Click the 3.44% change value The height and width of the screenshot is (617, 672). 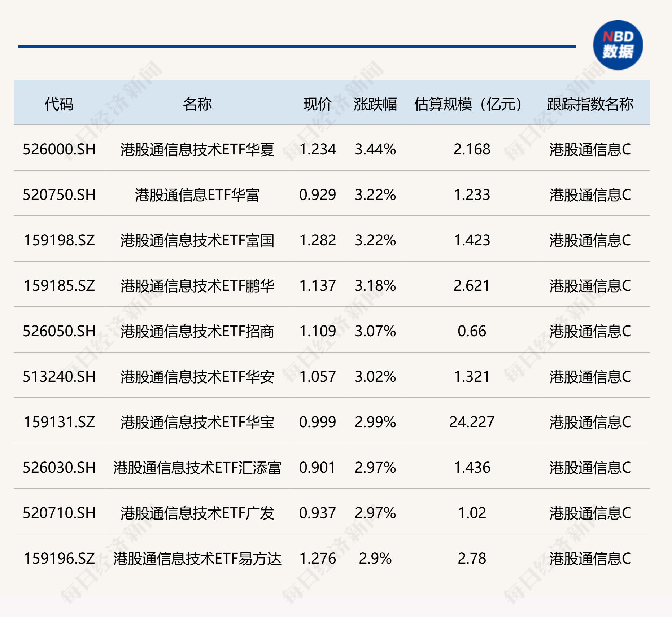375,149
